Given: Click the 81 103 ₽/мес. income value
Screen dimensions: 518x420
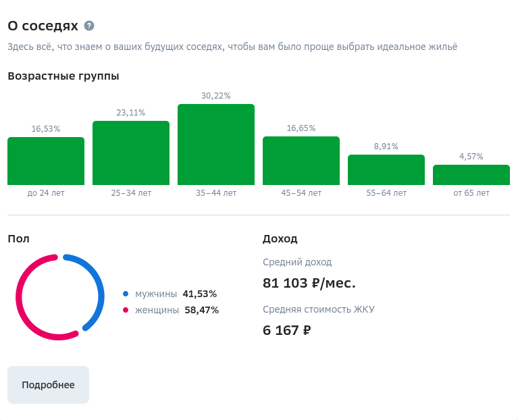Looking at the screenshot, I should (309, 283).
